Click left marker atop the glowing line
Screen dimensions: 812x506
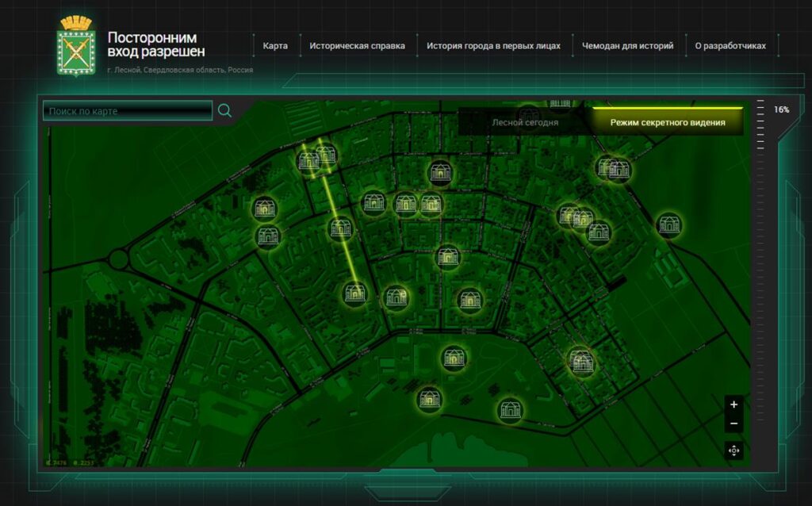[x=308, y=162]
